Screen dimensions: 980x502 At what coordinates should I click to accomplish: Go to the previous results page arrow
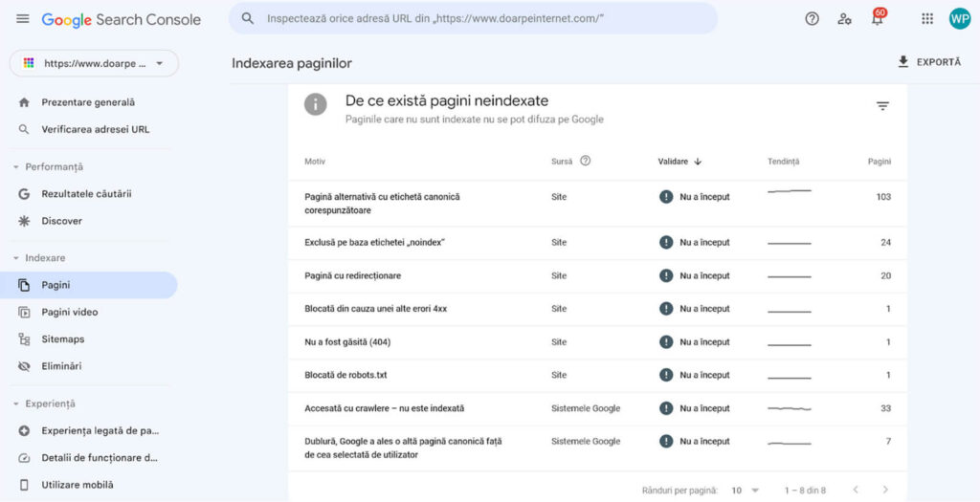click(x=856, y=490)
